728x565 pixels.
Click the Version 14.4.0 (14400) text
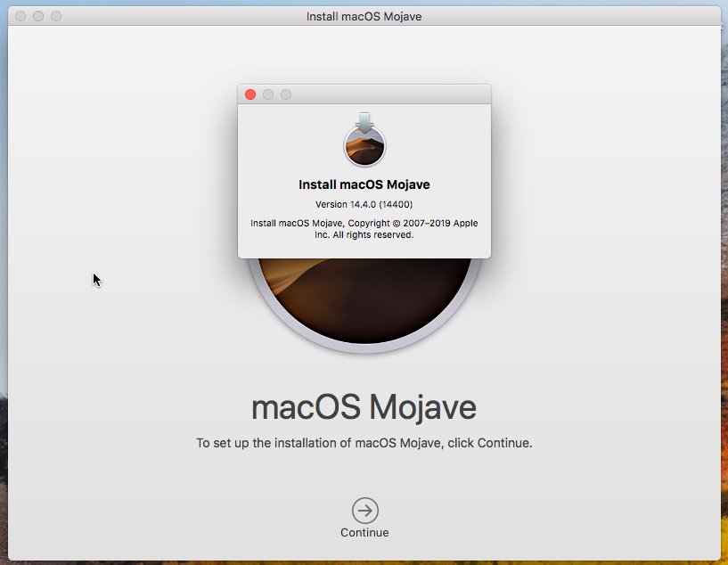pyautogui.click(x=364, y=204)
